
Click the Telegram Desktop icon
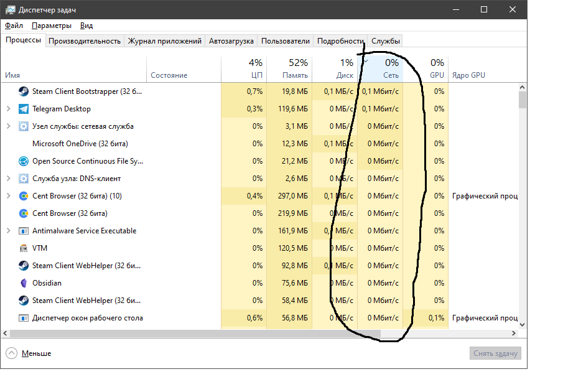[x=24, y=109]
